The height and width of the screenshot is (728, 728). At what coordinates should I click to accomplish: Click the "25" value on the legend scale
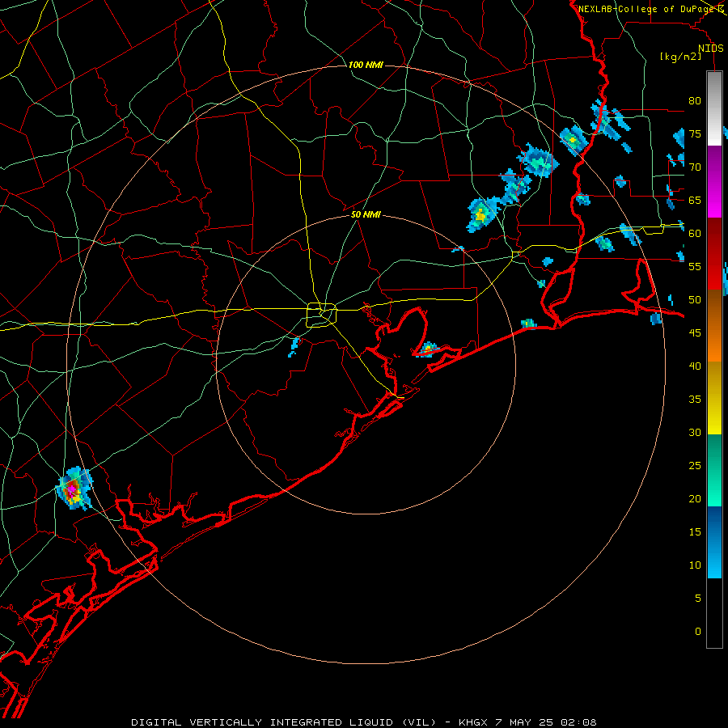pyautogui.click(x=695, y=465)
